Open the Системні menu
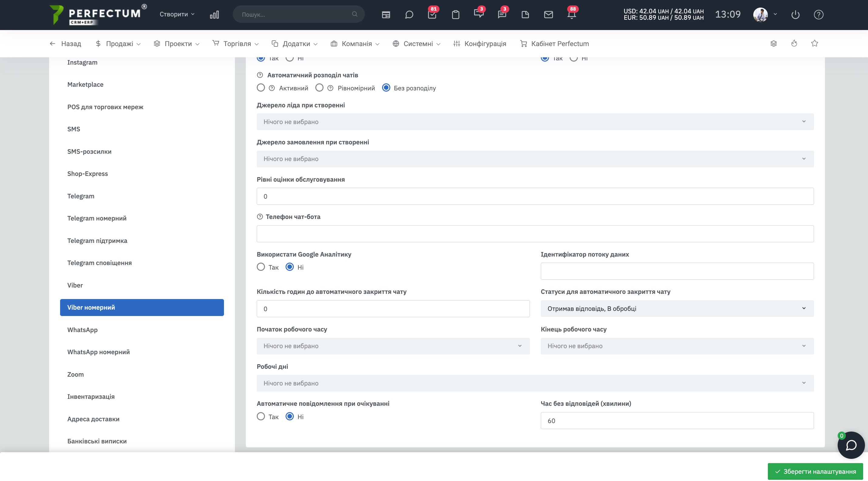The image size is (868, 481). click(416, 44)
